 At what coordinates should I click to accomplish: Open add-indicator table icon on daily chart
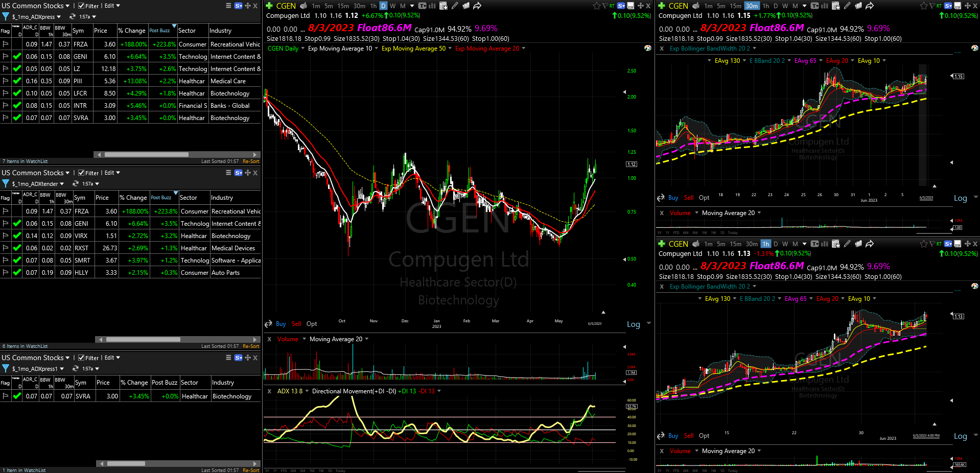click(444, 6)
